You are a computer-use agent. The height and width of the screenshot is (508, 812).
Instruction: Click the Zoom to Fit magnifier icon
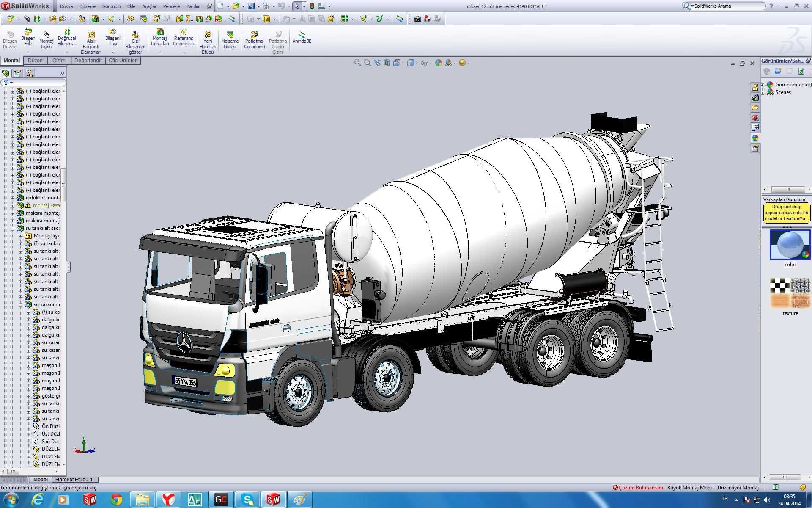[357, 63]
